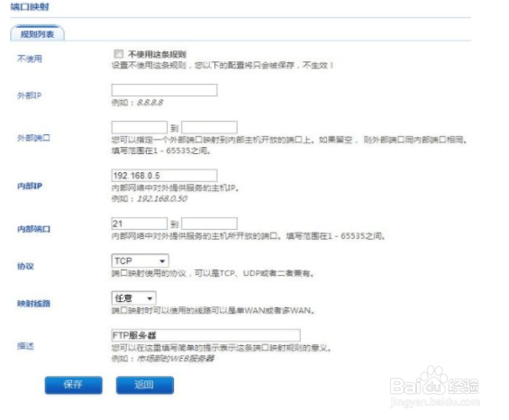The width and height of the screenshot is (509, 420).
Task: Click the 外部端口 start port field
Action: (x=140, y=127)
